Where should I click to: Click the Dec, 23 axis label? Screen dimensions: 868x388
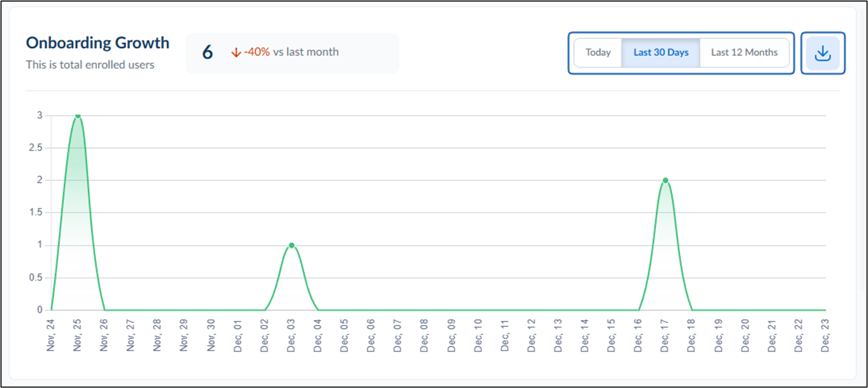point(825,335)
